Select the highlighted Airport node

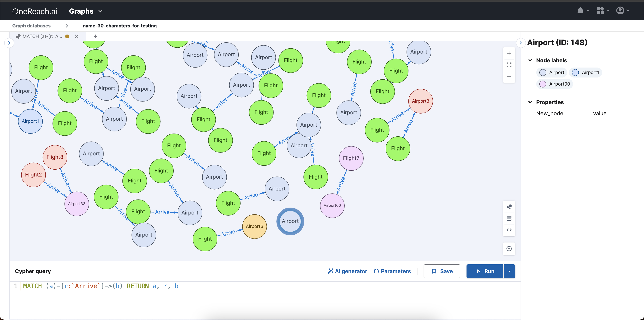click(x=290, y=221)
